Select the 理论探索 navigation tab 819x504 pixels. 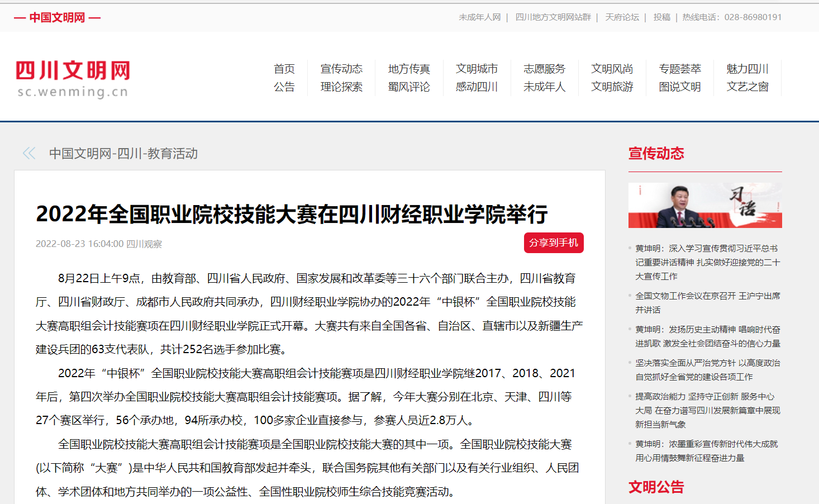(341, 88)
